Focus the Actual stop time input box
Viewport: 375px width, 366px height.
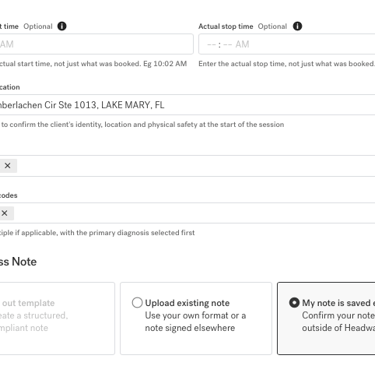(287, 44)
